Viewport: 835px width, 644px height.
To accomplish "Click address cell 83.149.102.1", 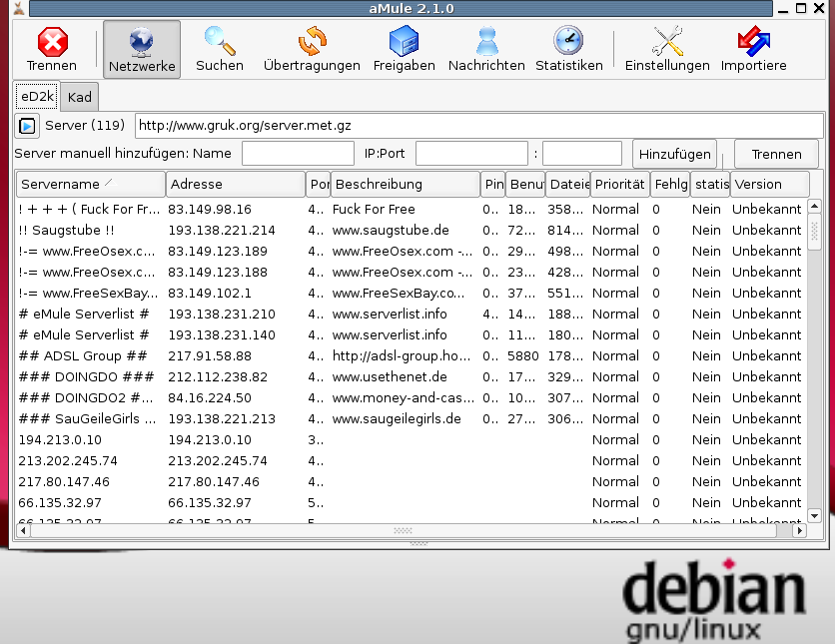I will tap(210, 293).
